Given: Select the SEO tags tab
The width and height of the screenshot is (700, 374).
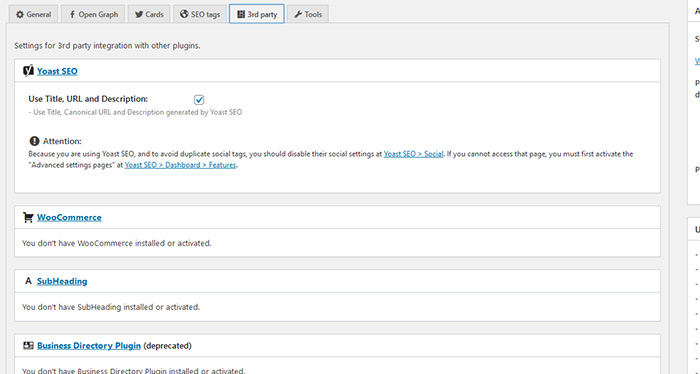Looking at the screenshot, I should click(200, 14).
